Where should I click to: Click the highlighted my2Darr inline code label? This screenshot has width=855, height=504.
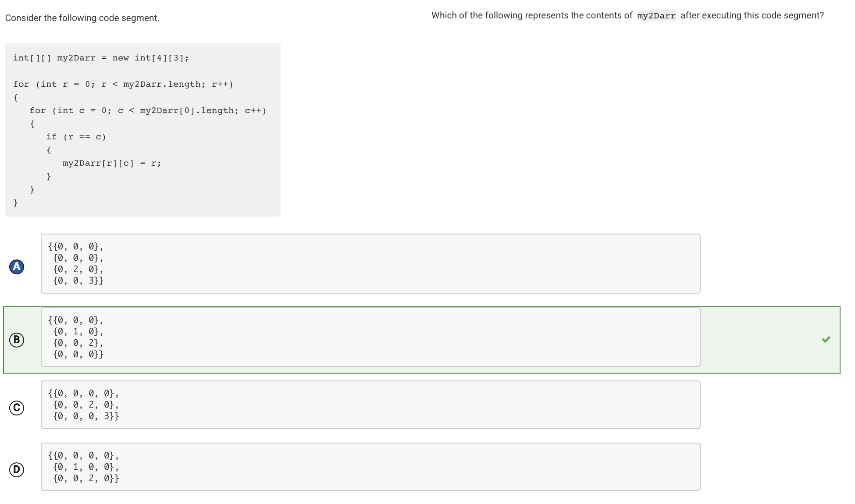coord(656,15)
